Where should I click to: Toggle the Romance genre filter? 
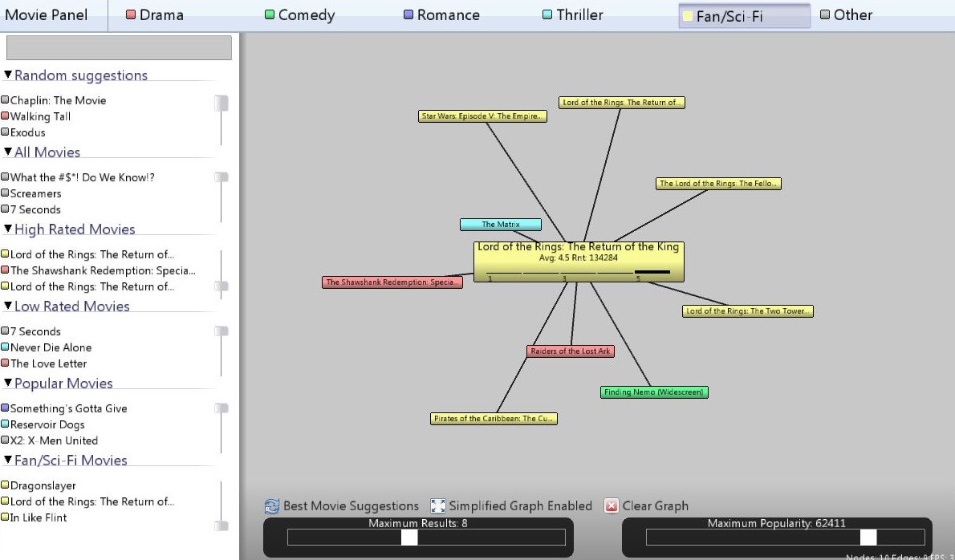(441, 15)
